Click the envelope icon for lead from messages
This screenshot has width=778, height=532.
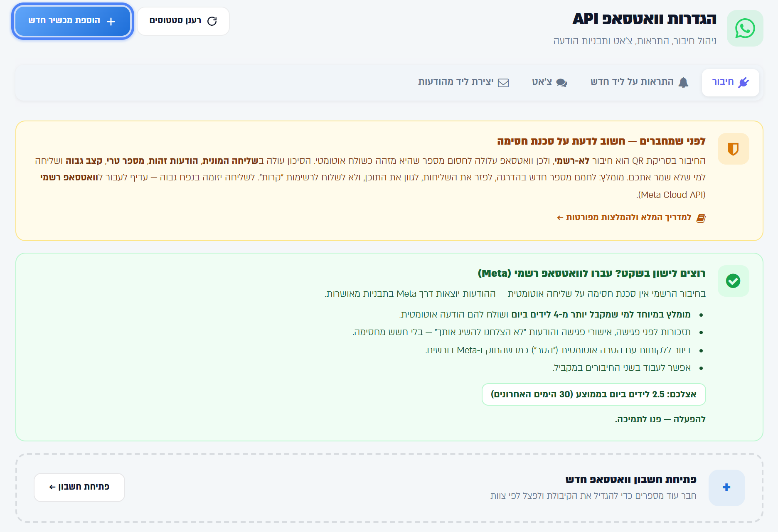503,82
